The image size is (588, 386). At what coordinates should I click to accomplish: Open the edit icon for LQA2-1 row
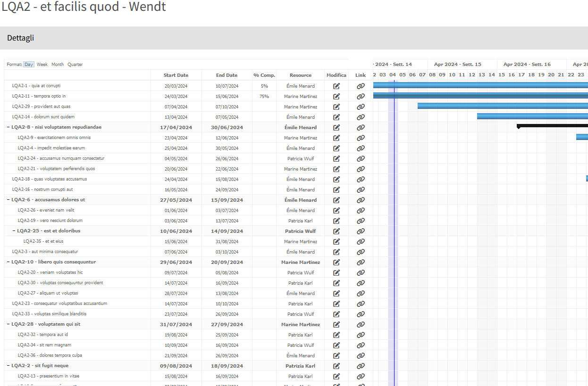(x=336, y=86)
